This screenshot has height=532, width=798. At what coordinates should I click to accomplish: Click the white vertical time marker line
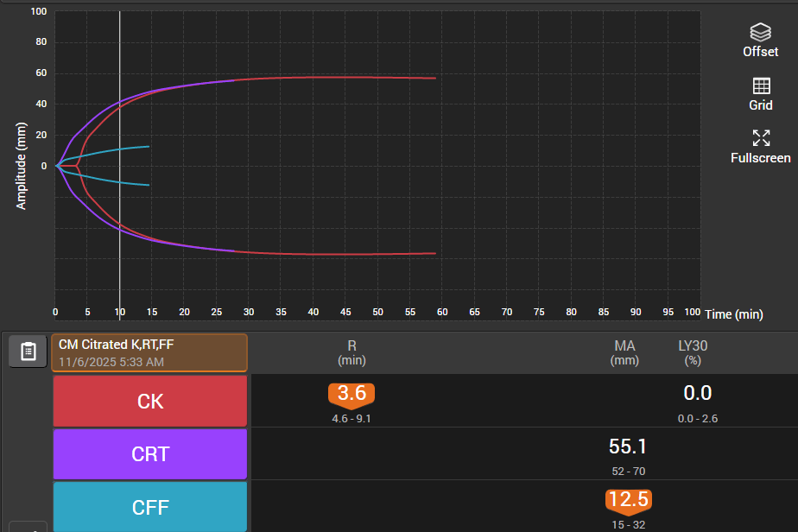119,216
